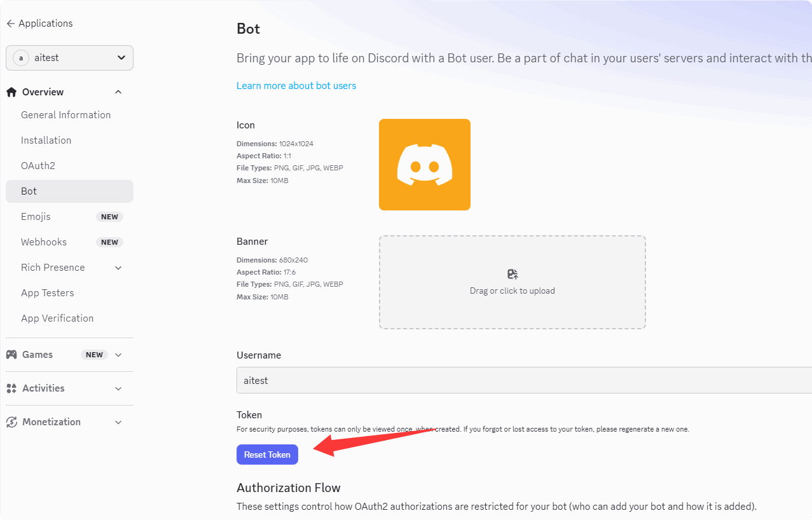
Task: Click the Banner section label
Action: (x=252, y=242)
